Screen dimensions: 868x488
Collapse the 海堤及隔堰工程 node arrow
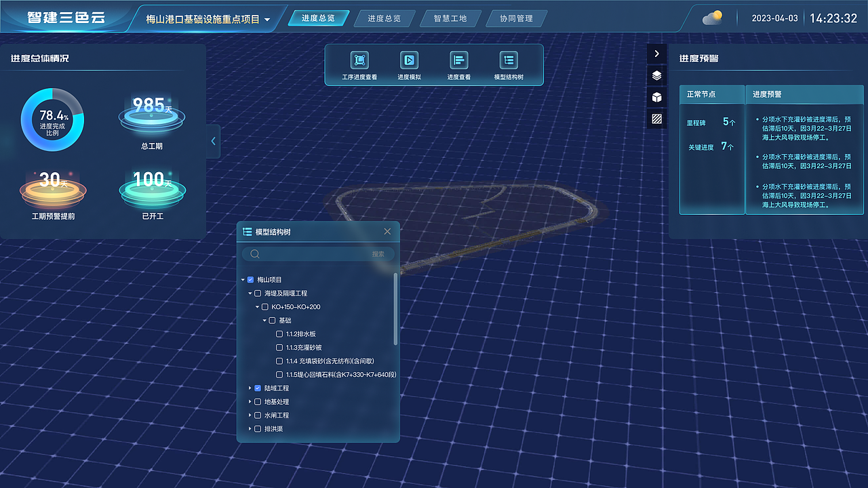pyautogui.click(x=250, y=293)
